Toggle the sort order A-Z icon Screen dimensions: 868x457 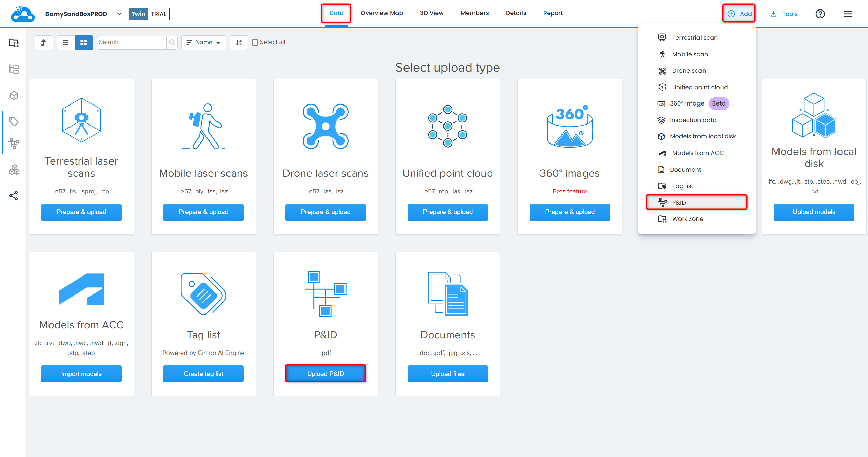(239, 42)
